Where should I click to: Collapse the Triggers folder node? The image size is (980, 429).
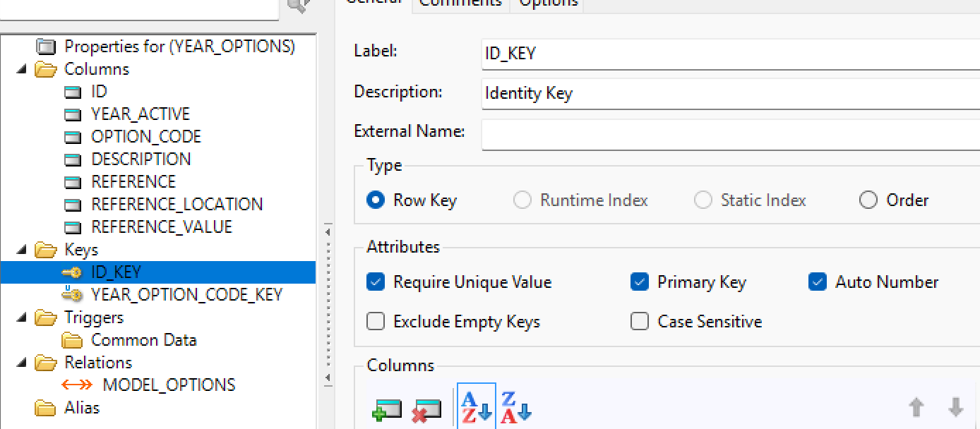tap(20, 318)
